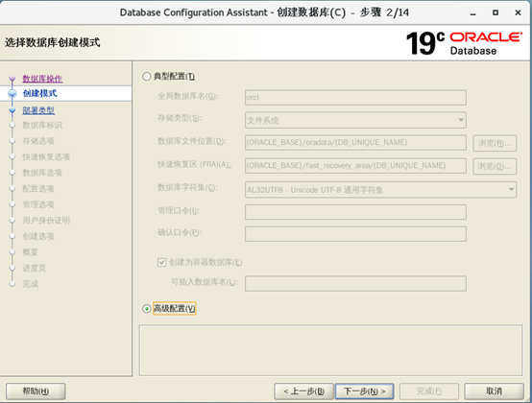Click the 帮助 button
Screen dimensions: 532x403
[x=36, y=391]
